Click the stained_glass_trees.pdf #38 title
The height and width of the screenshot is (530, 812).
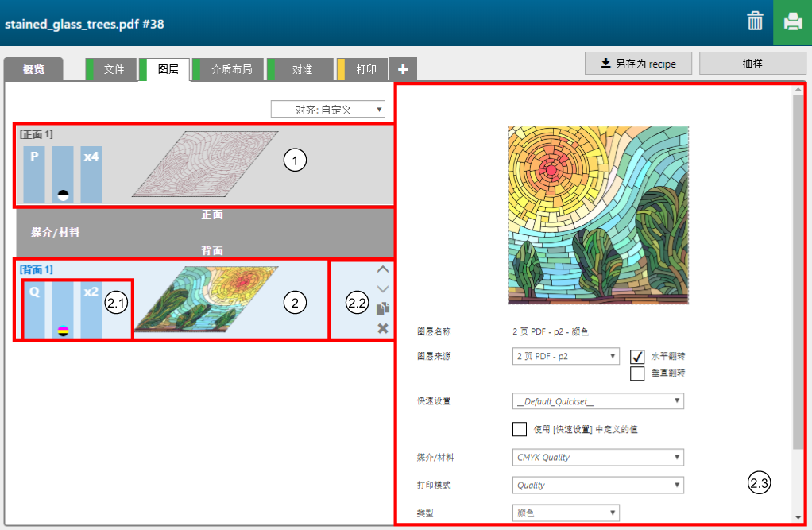click(84, 24)
